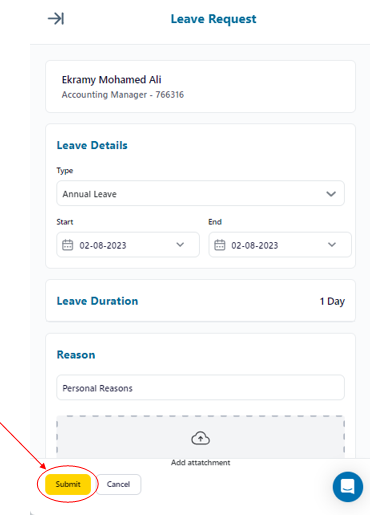
Task: Open the End date dropdown chevron
Action: pyautogui.click(x=332, y=245)
